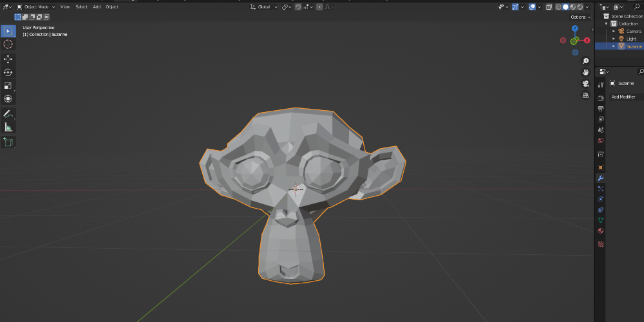This screenshot has height=322, width=644.
Task: Set selection mode to Subtract
Action: pyautogui.click(x=32, y=17)
